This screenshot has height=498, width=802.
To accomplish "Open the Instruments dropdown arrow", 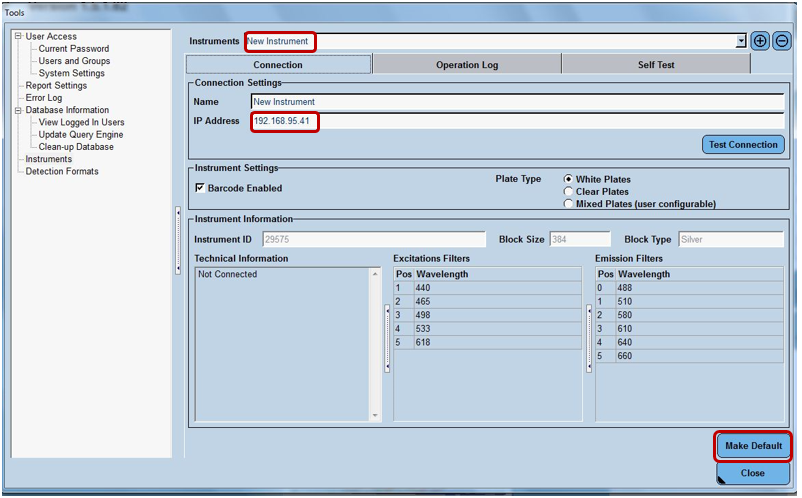I will (x=741, y=42).
